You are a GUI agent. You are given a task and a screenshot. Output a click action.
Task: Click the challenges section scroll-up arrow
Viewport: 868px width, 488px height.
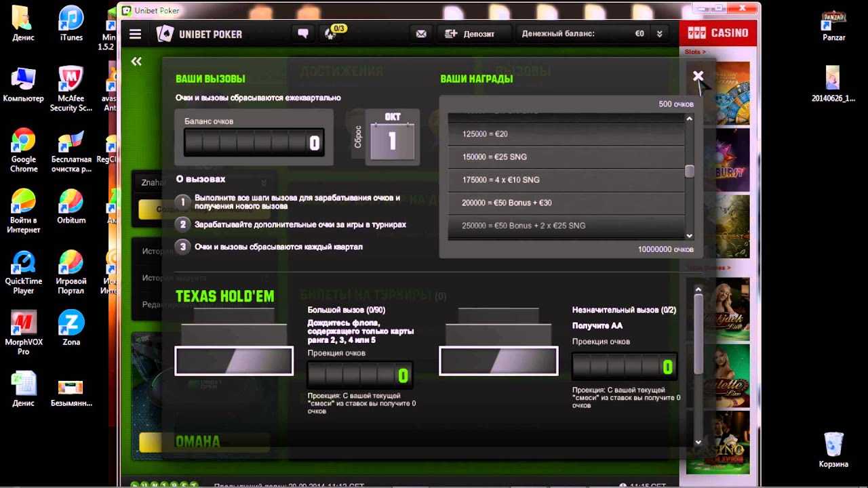pyautogui.click(x=698, y=289)
